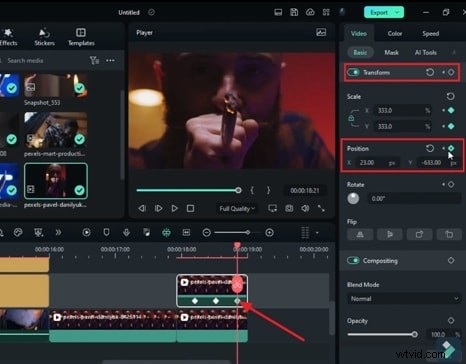Click the Play button in player

(174, 208)
